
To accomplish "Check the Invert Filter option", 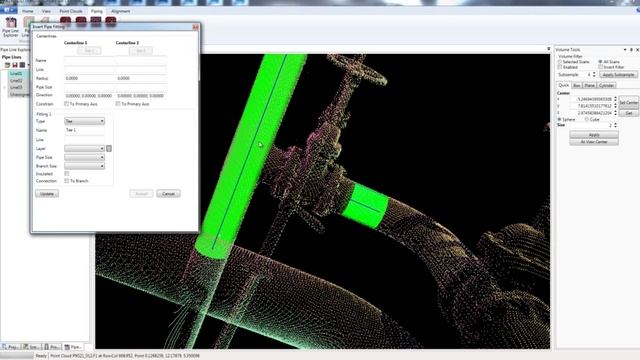I will click(600, 67).
